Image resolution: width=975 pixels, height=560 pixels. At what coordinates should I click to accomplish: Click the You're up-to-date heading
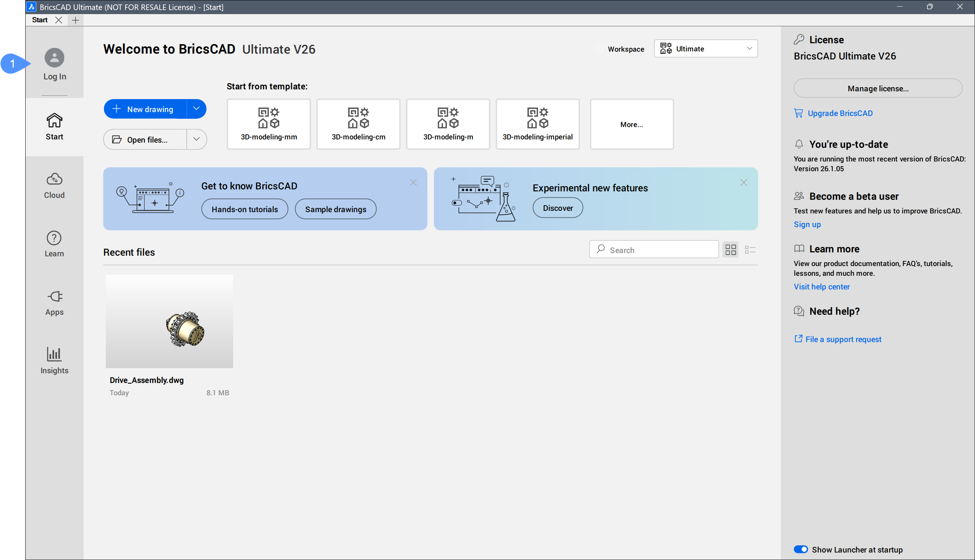pyautogui.click(x=848, y=144)
